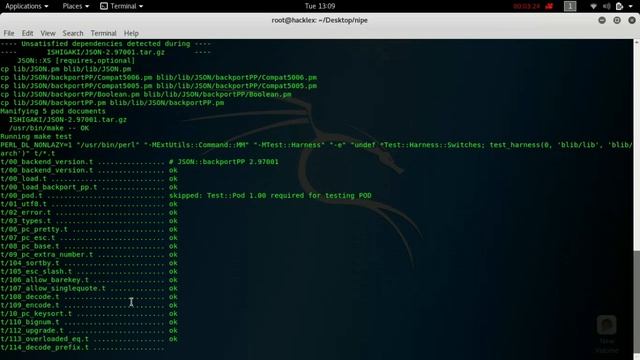This screenshot has height=360, width=640.
Task: Open the volume speaker icon
Action: click(x=607, y=6)
